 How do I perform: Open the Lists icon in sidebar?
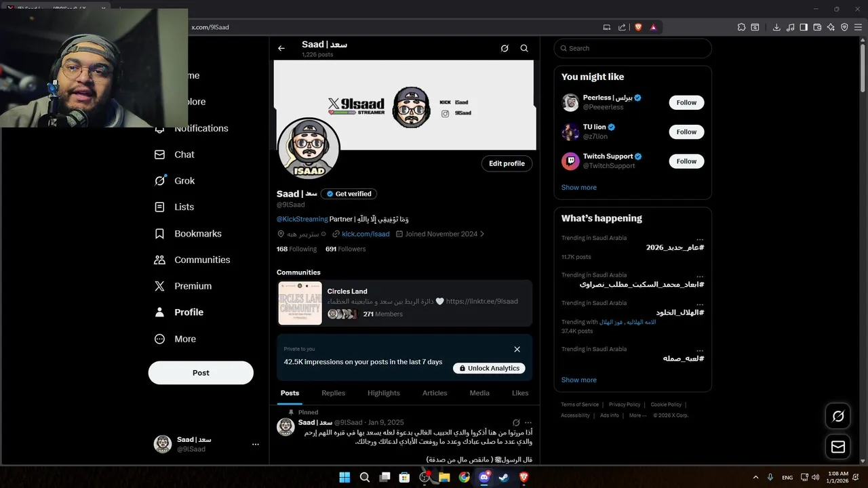[x=160, y=207]
